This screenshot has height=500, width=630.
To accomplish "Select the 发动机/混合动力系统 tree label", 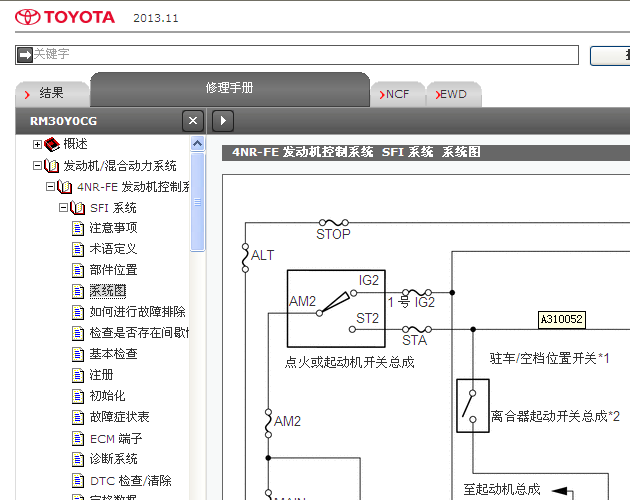I will click(120, 166).
